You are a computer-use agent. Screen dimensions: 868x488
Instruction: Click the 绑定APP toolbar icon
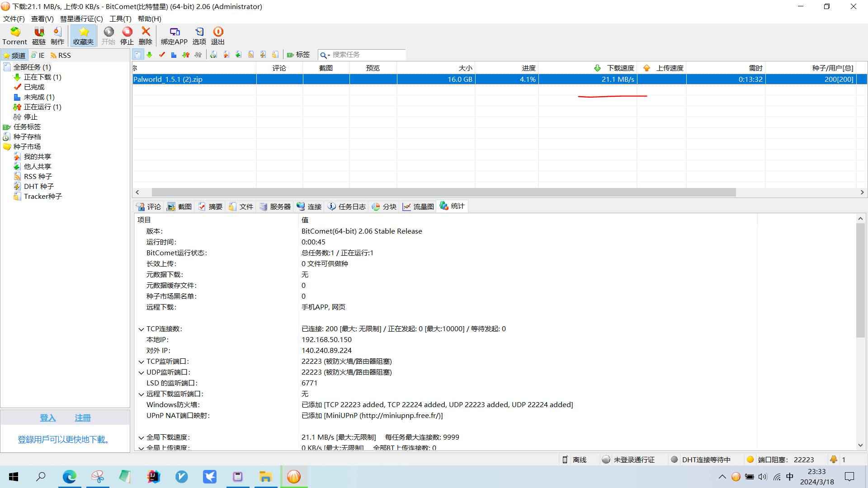click(x=175, y=35)
